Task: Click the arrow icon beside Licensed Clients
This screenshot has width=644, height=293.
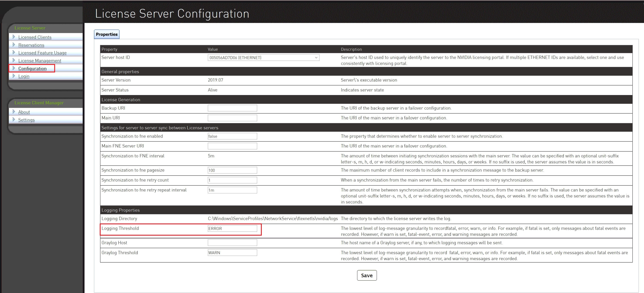Action: pyautogui.click(x=14, y=37)
